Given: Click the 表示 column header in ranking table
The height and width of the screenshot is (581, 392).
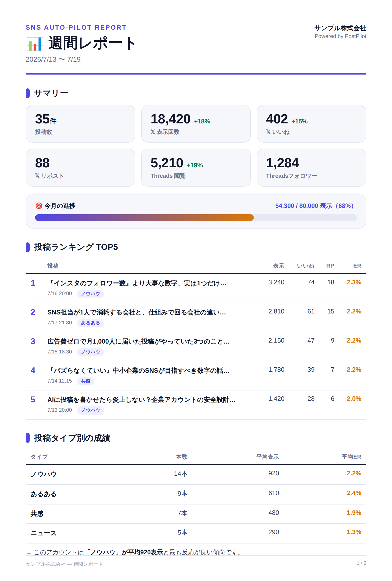Looking at the screenshot, I should point(278,266).
